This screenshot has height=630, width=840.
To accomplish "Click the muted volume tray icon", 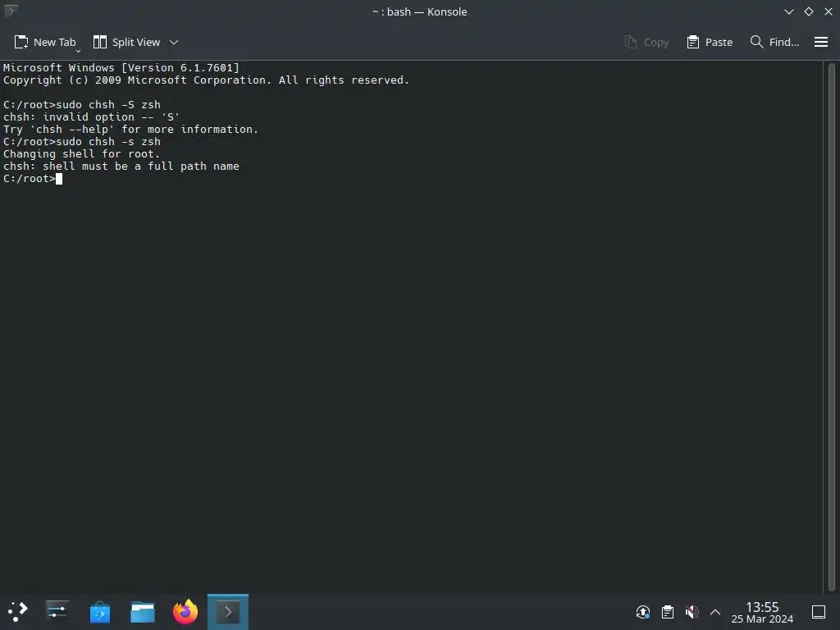I will (692, 612).
